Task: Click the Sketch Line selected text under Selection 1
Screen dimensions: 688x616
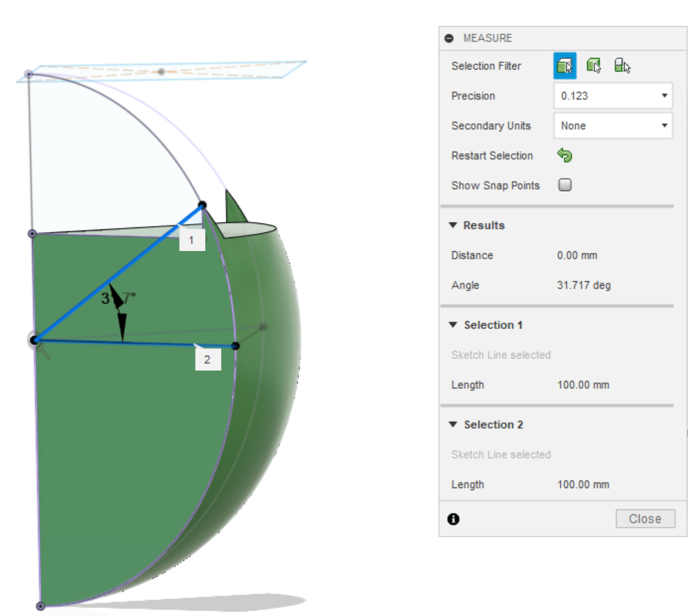Action: [x=501, y=355]
